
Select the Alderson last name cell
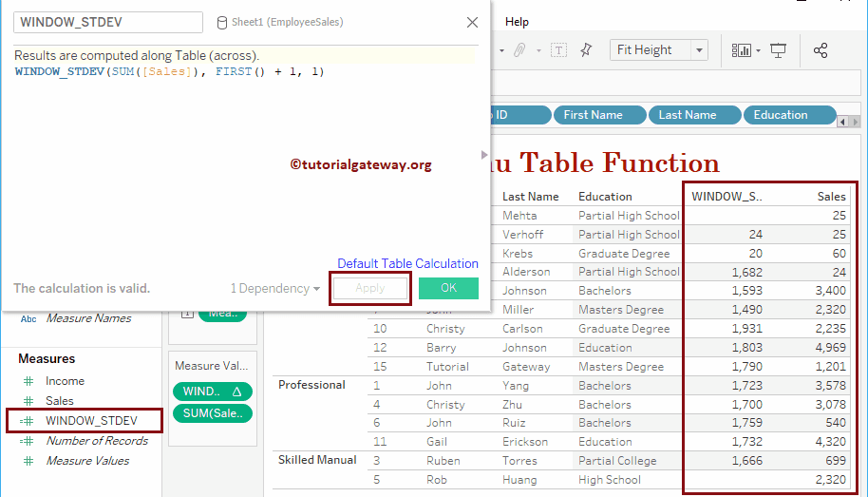coord(526,272)
